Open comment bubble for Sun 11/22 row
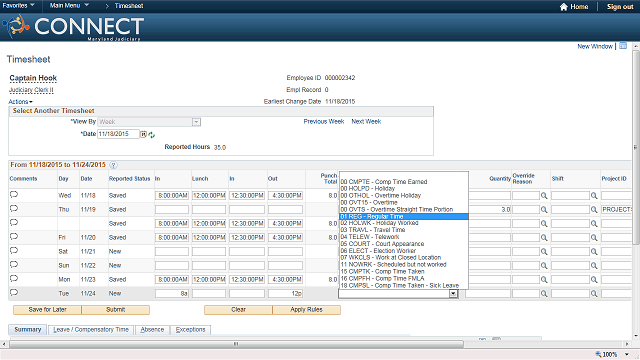This screenshot has height=360, width=640. point(14,264)
